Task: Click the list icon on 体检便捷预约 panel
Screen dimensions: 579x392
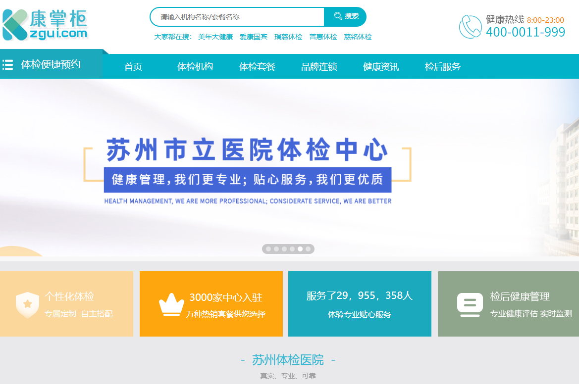Action: (8, 64)
